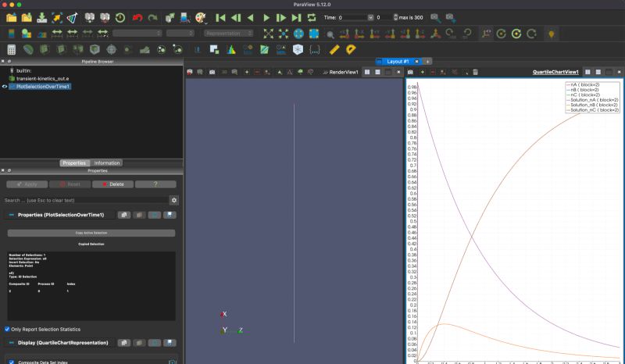Select the Layout #1 tab
The width and height of the screenshot is (625, 364).
pos(398,62)
